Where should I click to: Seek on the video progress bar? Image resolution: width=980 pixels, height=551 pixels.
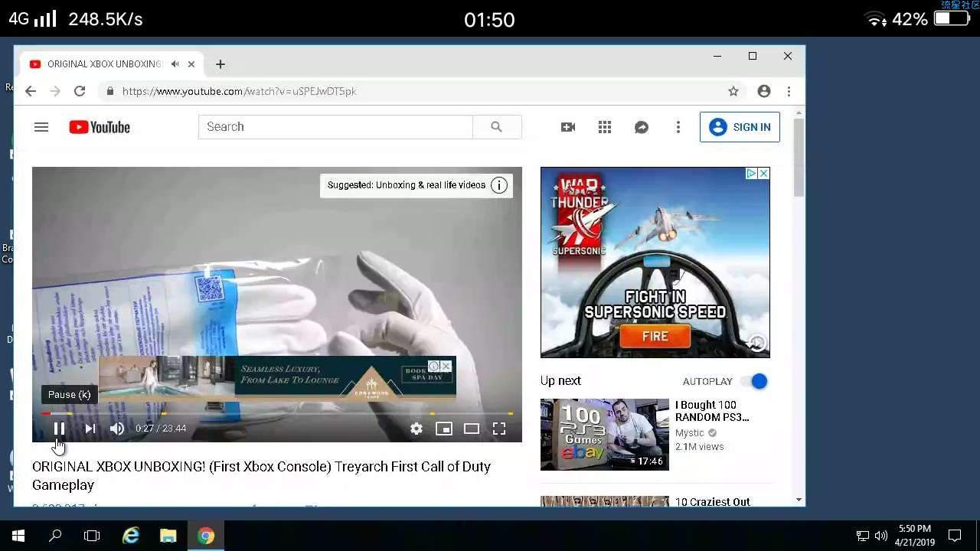[277, 414]
